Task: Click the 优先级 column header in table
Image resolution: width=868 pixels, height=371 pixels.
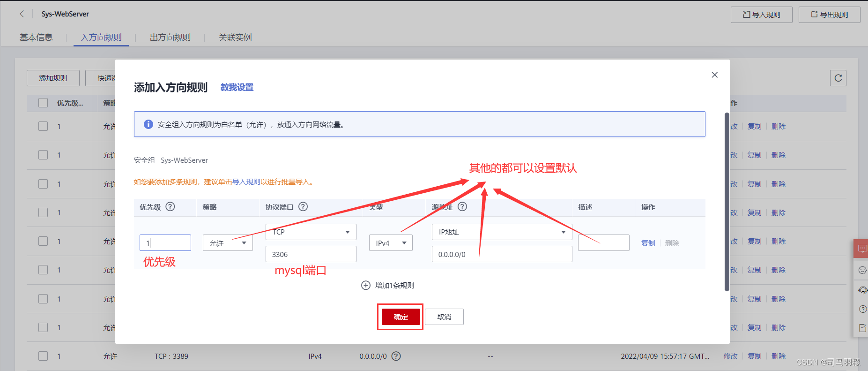Action: click(70, 103)
